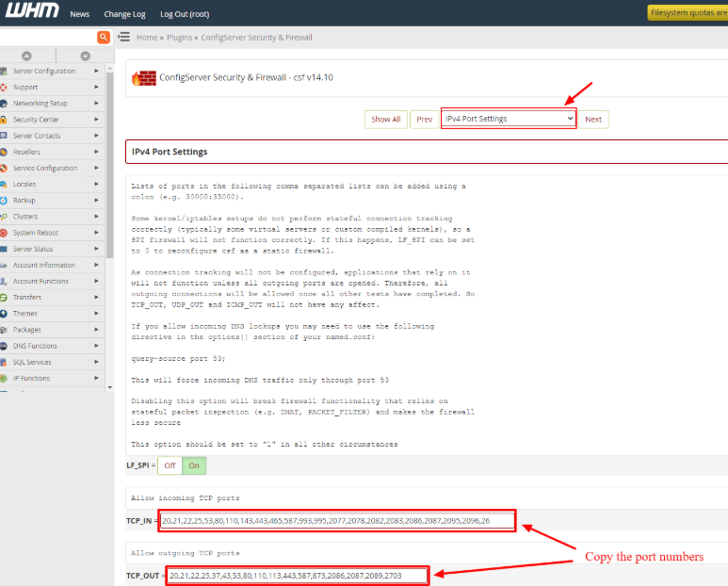This screenshot has height=586, width=728.
Task: Click the Account Functions icon
Action: 4,282
